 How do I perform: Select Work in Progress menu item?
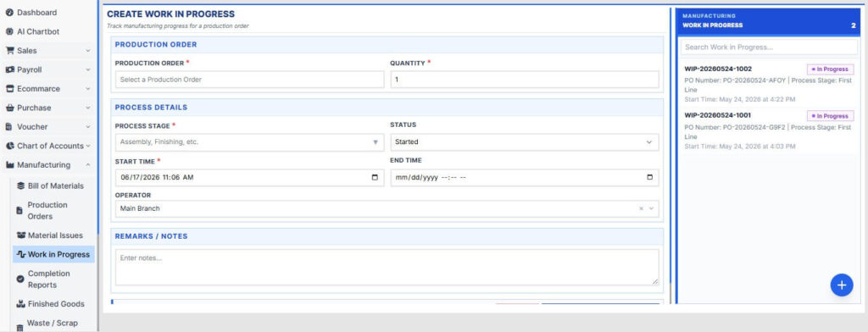(53, 255)
